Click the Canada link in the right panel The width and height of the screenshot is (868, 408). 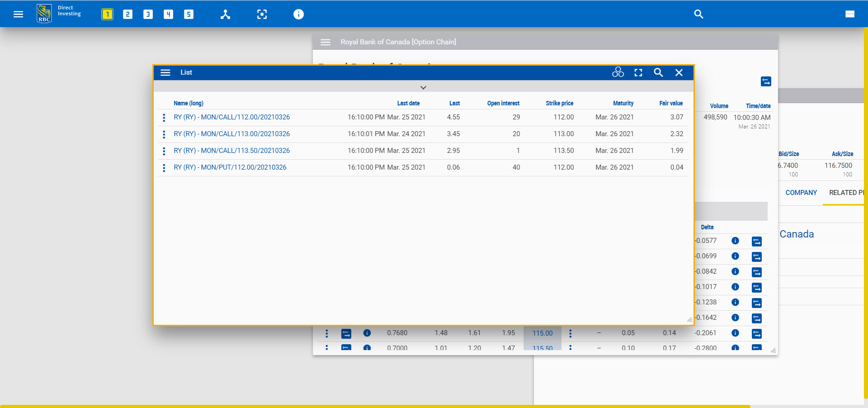[x=797, y=234]
